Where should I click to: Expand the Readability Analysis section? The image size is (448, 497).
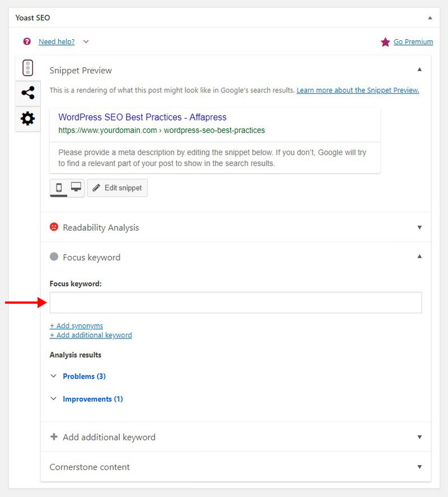pyautogui.click(x=419, y=227)
